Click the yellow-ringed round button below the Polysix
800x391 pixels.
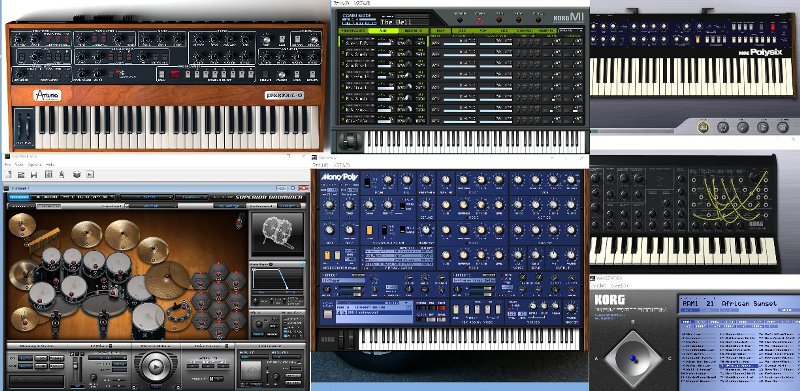coord(703,127)
